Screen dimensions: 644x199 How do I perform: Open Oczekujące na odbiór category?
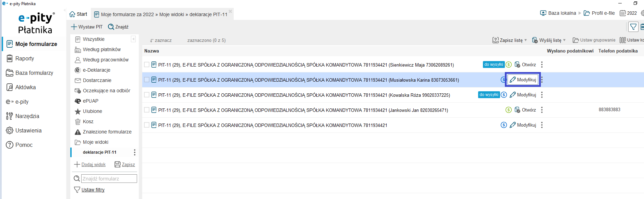tap(102, 91)
